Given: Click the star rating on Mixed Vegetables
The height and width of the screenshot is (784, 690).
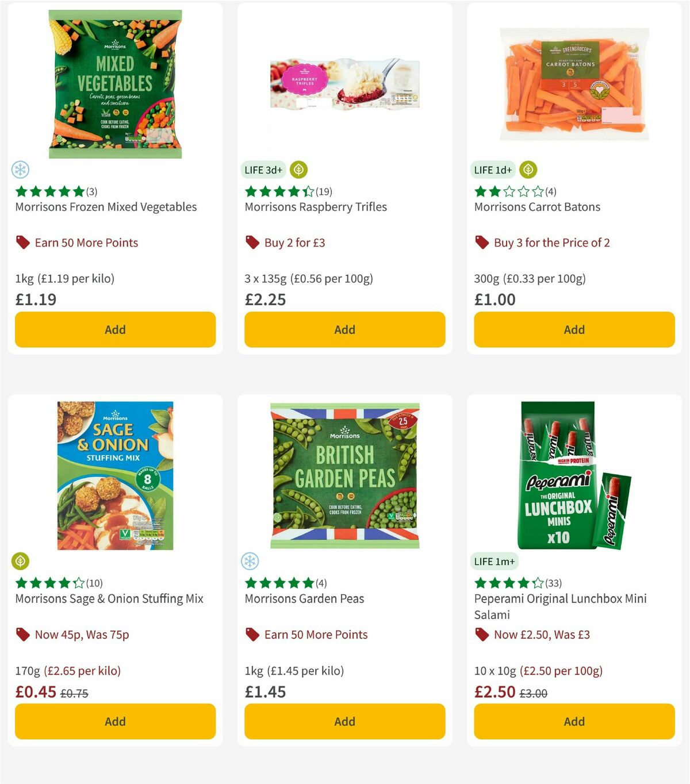Looking at the screenshot, I should (x=49, y=191).
